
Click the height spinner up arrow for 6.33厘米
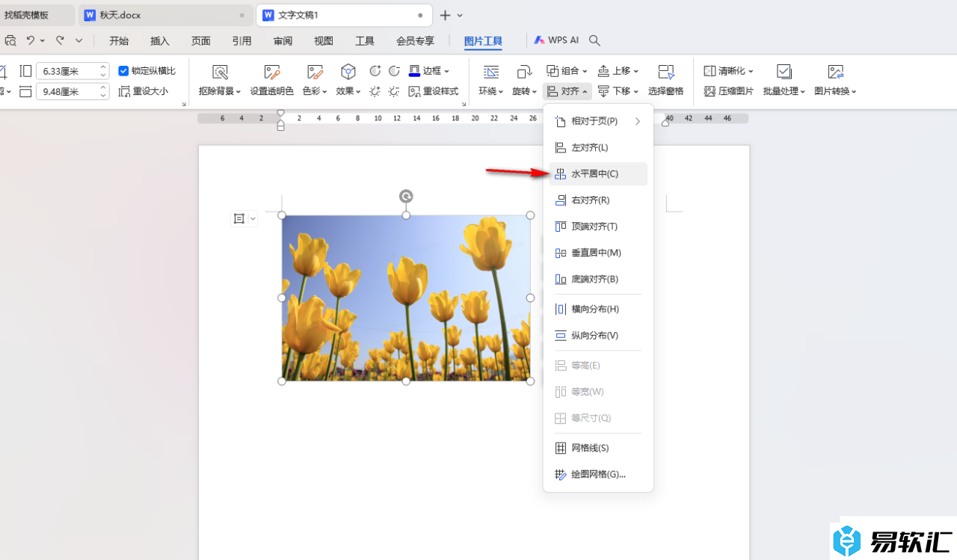pos(103,67)
